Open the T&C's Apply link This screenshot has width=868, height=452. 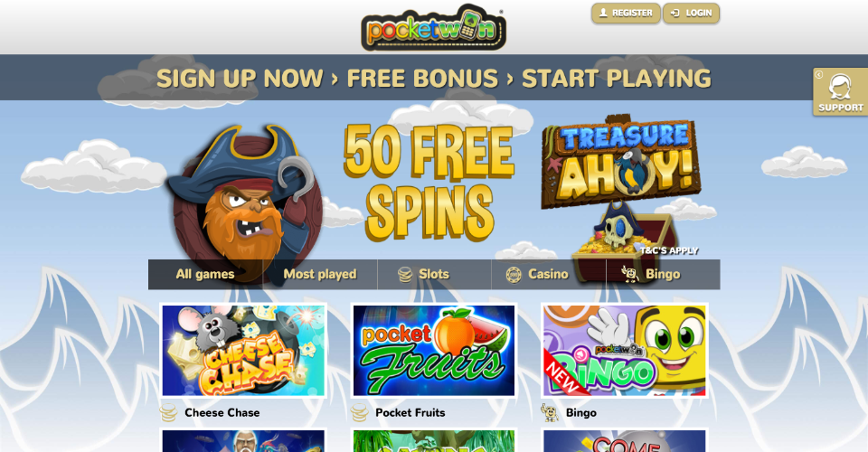tap(669, 250)
